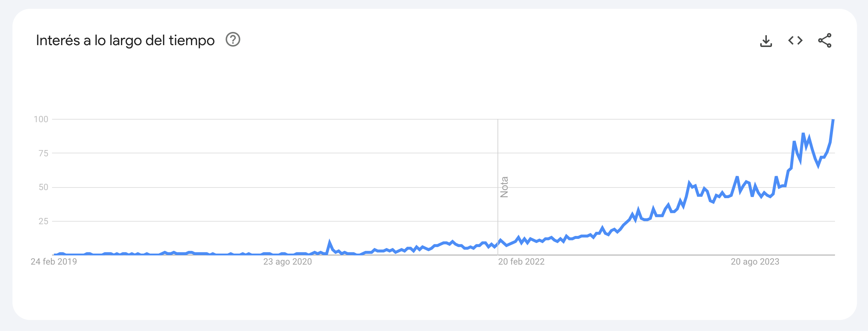Click the small line spike after 23 ago 2020
Image resolution: width=868 pixels, height=331 pixels.
pos(330,243)
